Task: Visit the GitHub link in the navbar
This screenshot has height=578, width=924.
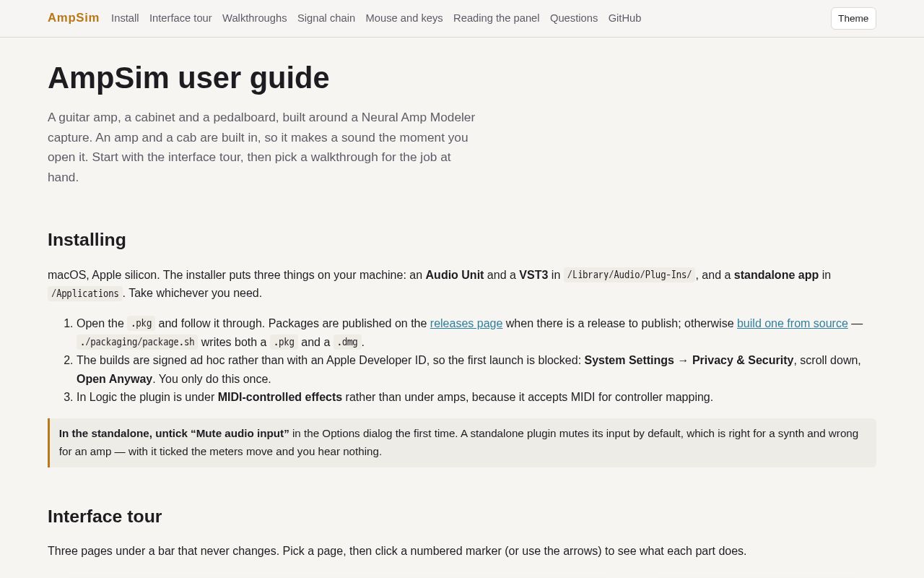Action: pyautogui.click(x=624, y=18)
